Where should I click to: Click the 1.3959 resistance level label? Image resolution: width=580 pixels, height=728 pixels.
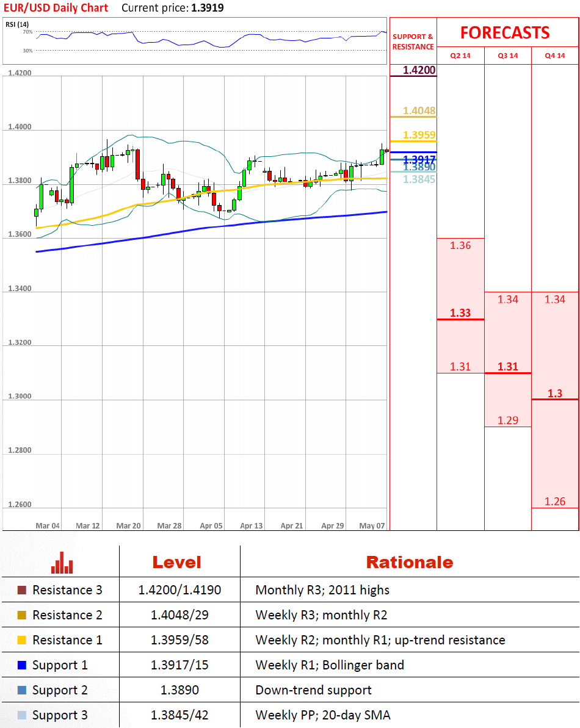point(419,135)
